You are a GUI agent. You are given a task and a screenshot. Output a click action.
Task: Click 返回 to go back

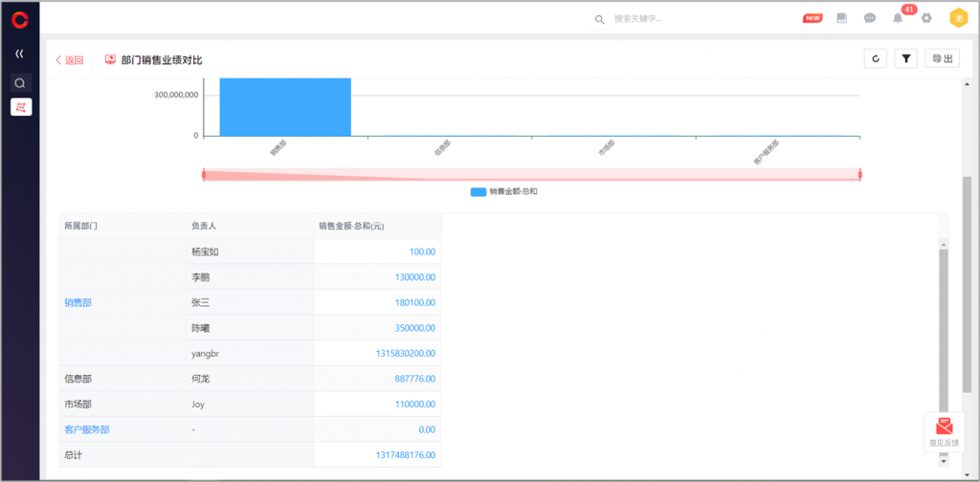pos(70,60)
